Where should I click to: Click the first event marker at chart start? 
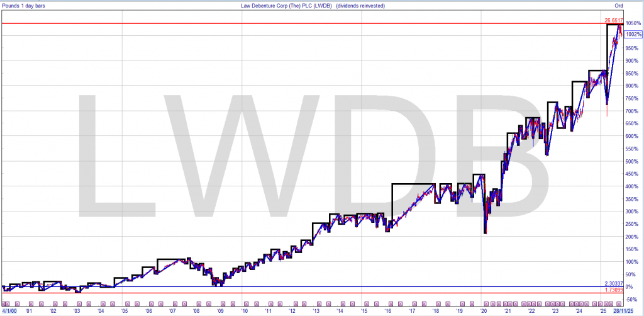pyautogui.click(x=4, y=304)
